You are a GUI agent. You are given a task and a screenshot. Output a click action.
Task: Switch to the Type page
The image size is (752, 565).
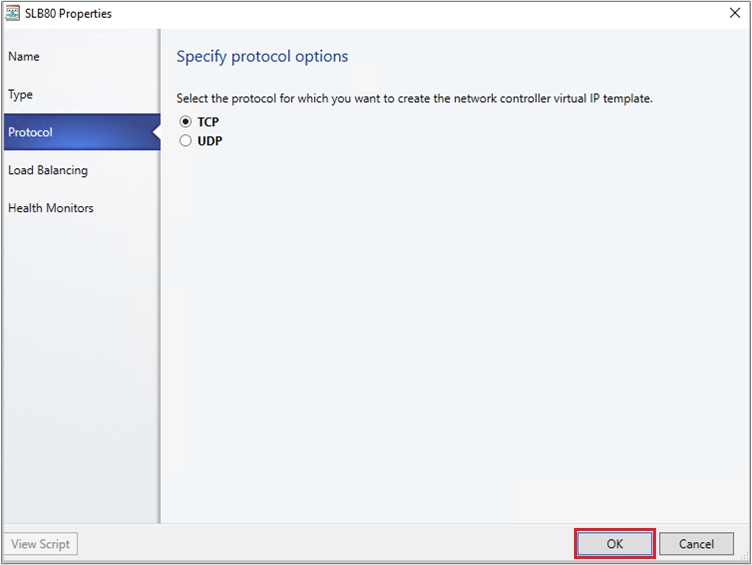pyautogui.click(x=21, y=95)
